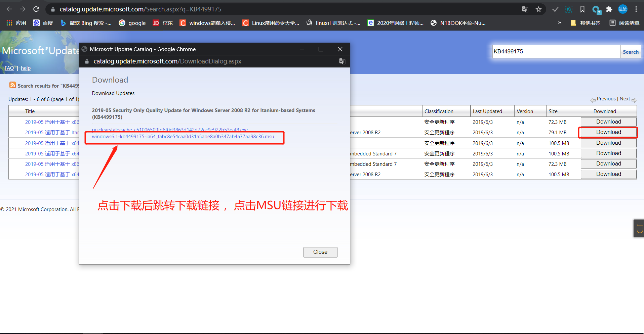
Task: Open the 百度 bookmark
Action: pyautogui.click(x=43, y=23)
